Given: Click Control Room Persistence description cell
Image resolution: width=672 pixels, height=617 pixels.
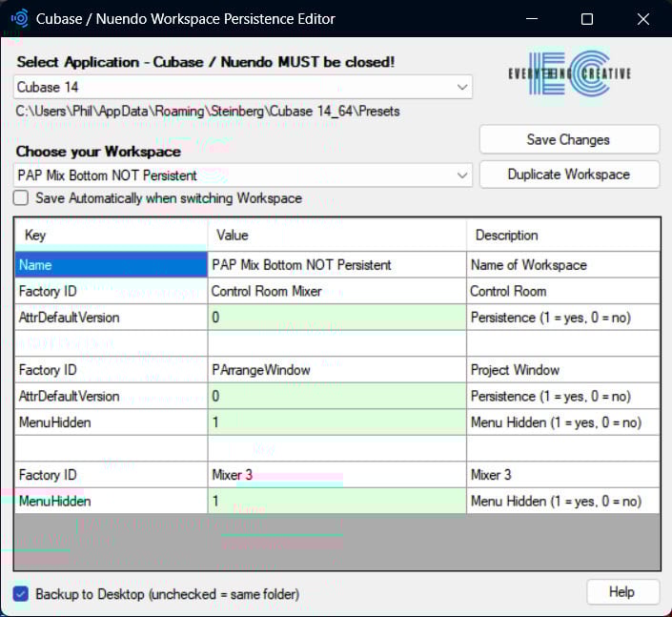Looking at the screenshot, I should pyautogui.click(x=563, y=318).
